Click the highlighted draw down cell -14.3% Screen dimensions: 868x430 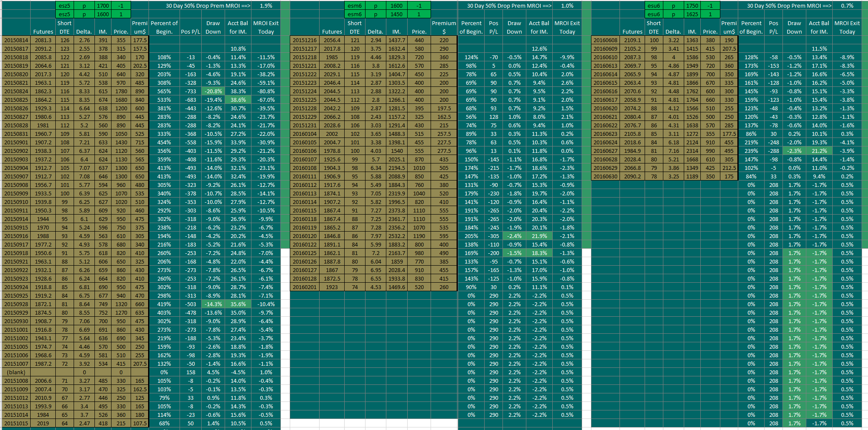[213, 304]
